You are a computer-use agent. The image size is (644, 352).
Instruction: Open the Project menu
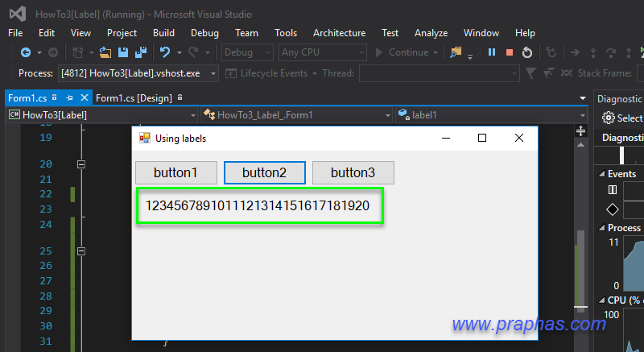[x=122, y=33]
